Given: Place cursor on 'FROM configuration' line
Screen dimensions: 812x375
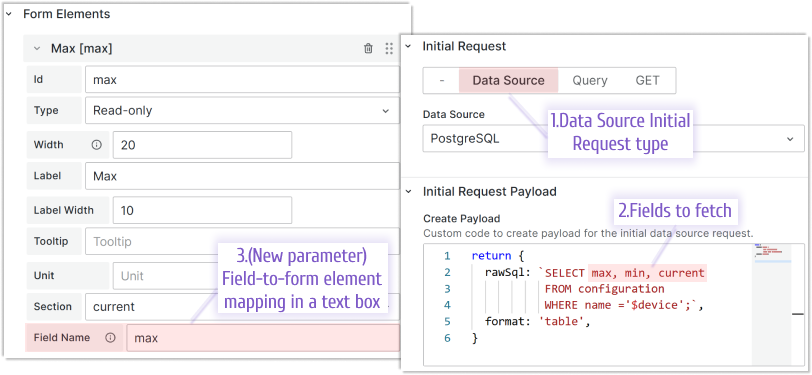Looking at the screenshot, I should (604, 289).
